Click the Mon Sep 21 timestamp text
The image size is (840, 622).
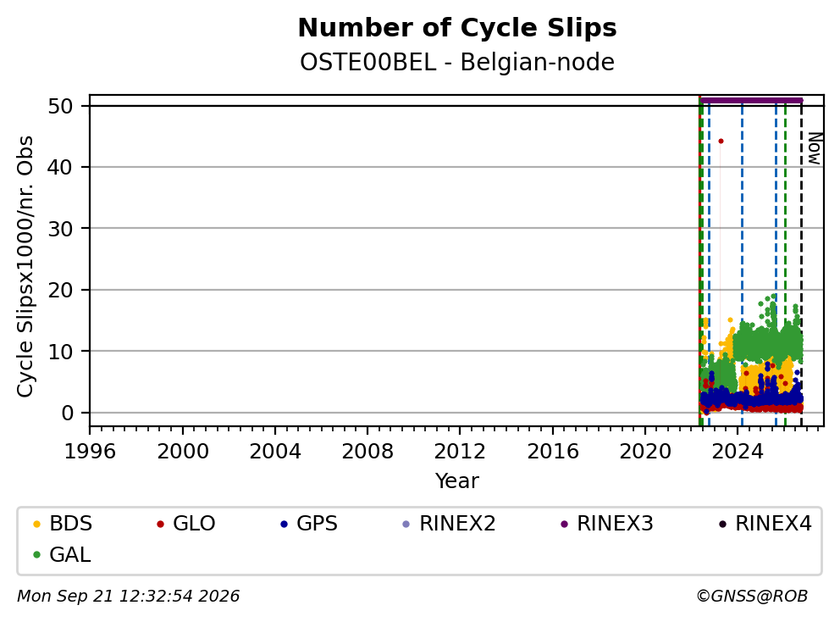click(128, 597)
